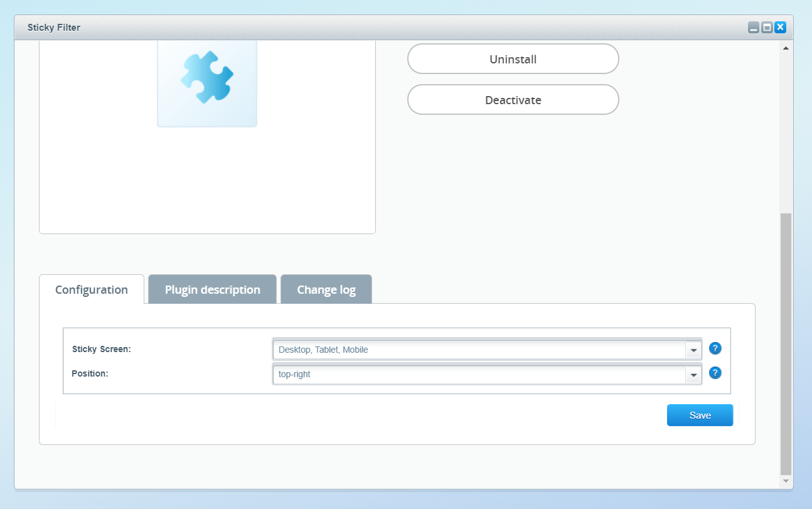Click the Position top-right value field
Screen dimensions: 812x509
tap(479, 374)
